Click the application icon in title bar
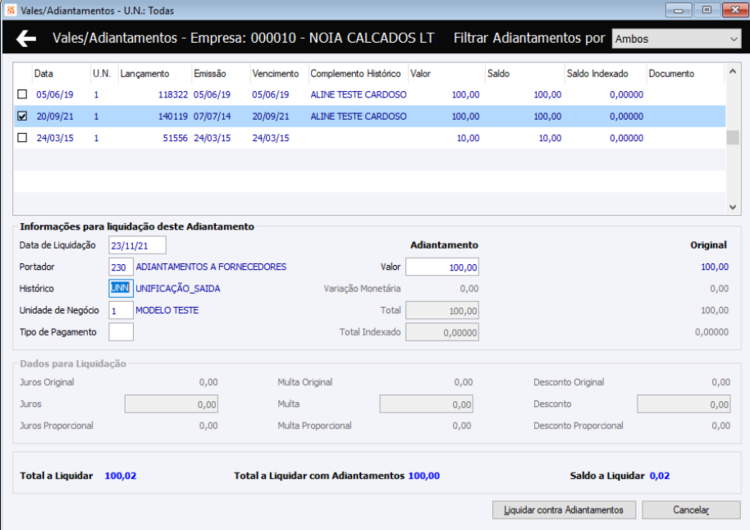Viewport: 750px width, 530px height. pos(11,10)
